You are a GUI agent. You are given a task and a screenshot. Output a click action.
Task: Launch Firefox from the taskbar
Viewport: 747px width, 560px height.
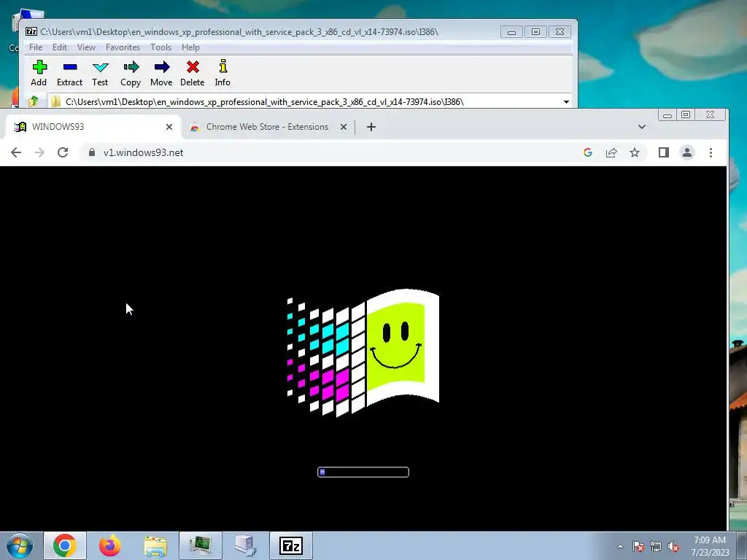click(110, 545)
